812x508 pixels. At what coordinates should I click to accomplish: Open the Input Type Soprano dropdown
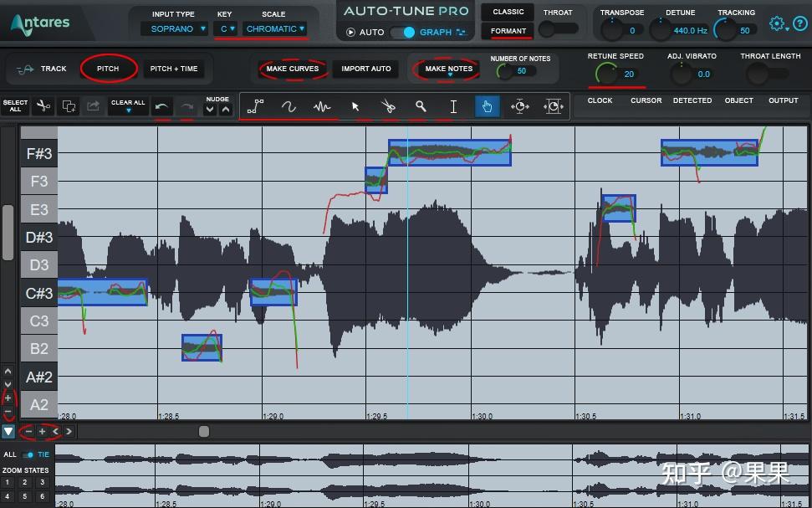(x=175, y=29)
